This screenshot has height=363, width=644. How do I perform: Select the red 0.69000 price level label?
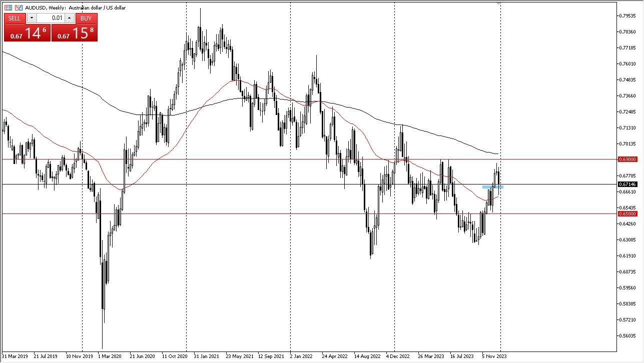pyautogui.click(x=627, y=159)
